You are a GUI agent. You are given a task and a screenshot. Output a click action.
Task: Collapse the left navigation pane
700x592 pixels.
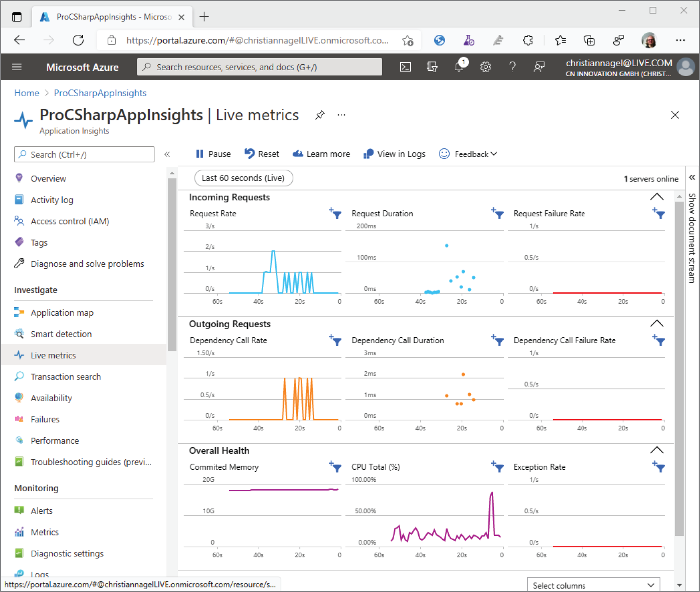point(167,154)
